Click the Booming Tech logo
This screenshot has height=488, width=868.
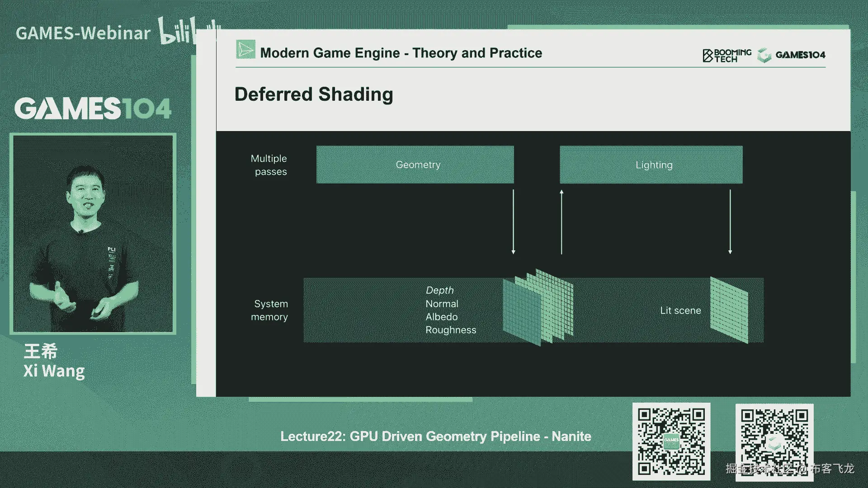727,55
